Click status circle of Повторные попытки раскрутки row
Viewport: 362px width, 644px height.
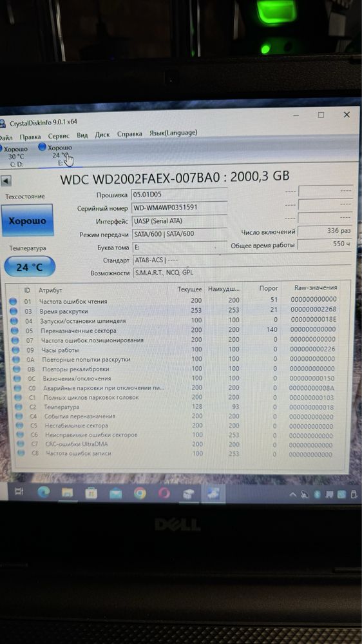16,360
